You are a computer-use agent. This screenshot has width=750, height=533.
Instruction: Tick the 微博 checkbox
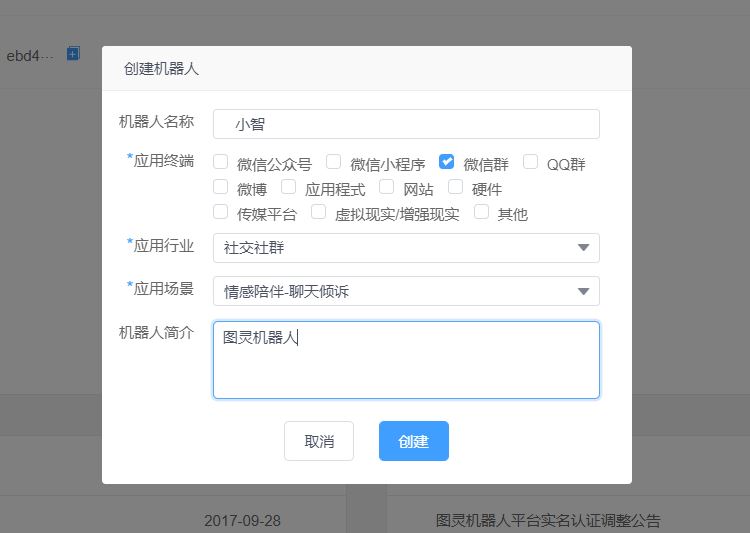tap(221, 187)
